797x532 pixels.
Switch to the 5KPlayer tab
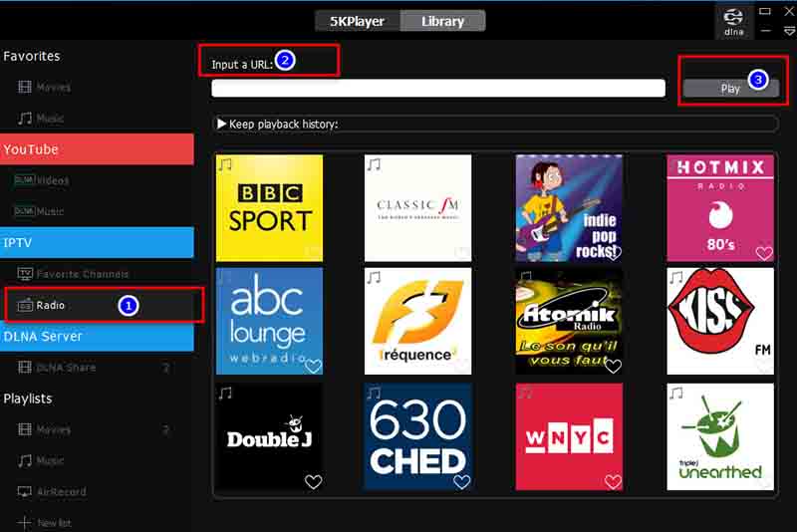358,21
